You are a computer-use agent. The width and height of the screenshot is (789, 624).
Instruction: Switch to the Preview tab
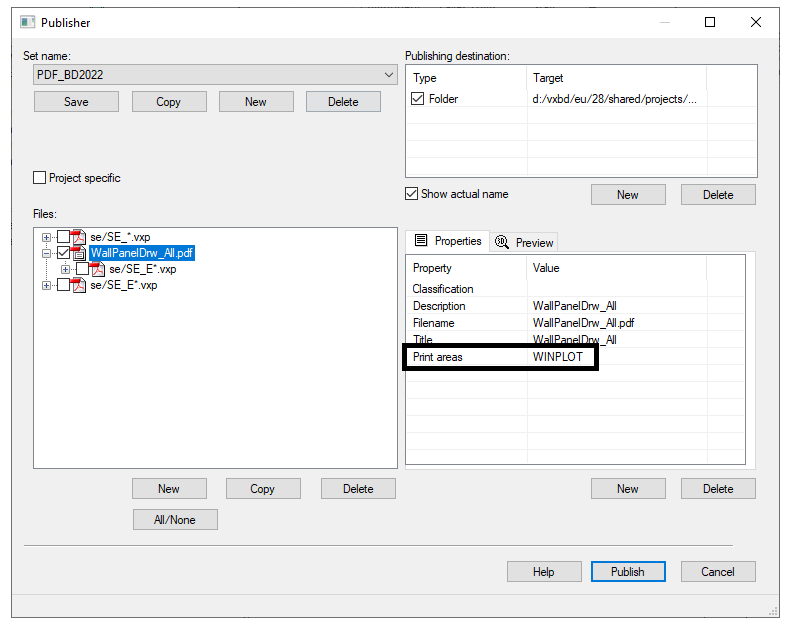pyautogui.click(x=525, y=242)
